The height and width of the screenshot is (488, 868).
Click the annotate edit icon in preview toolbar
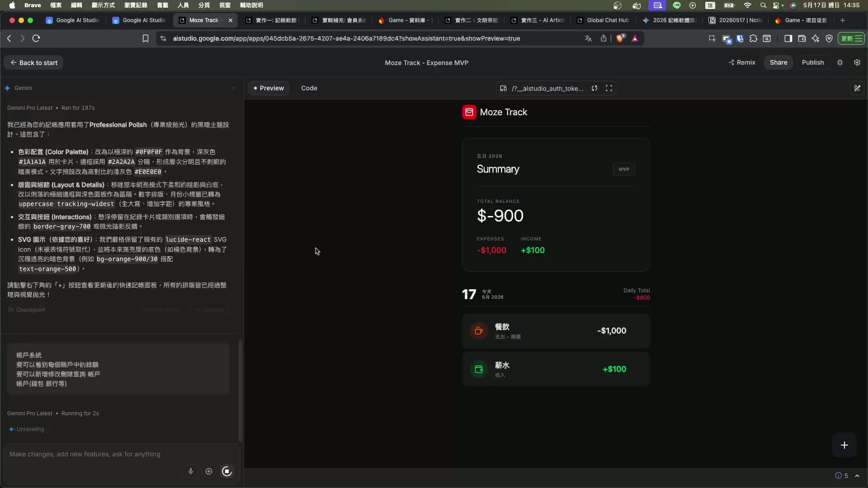(857, 88)
